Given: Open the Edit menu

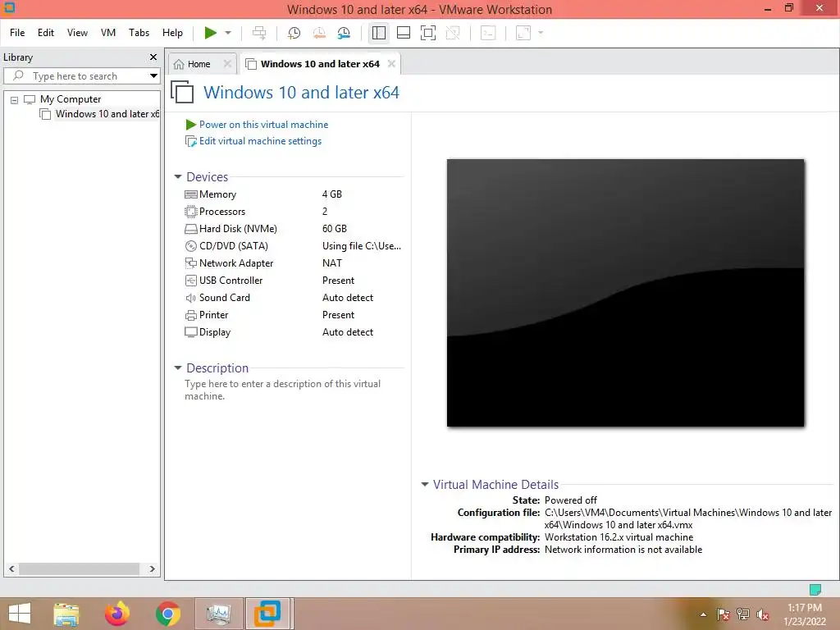Looking at the screenshot, I should [x=46, y=33].
